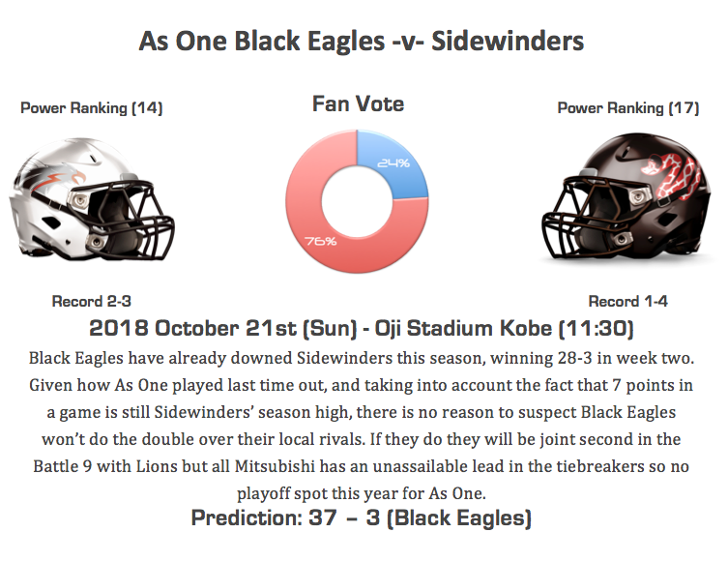Click the red snake logo on black helmet

671,175
